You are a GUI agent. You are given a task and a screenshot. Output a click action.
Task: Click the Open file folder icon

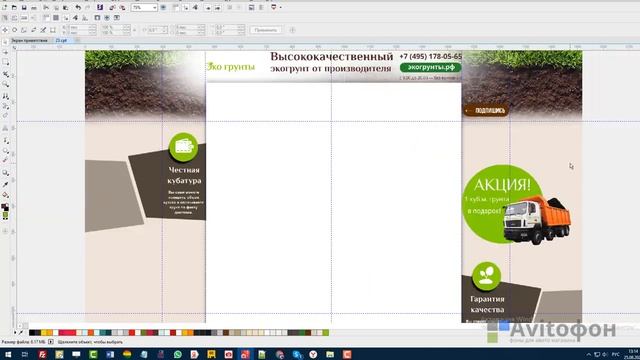(x=14, y=7)
